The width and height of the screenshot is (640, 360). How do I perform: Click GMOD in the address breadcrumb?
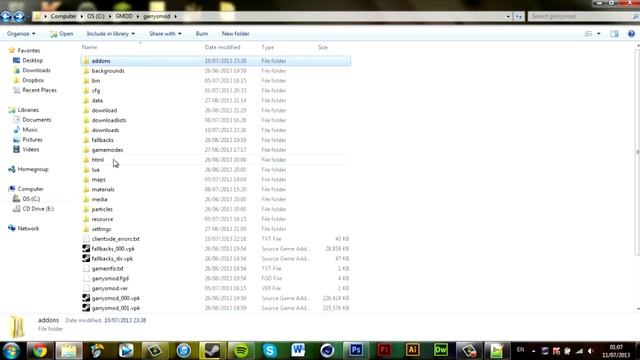pos(124,16)
